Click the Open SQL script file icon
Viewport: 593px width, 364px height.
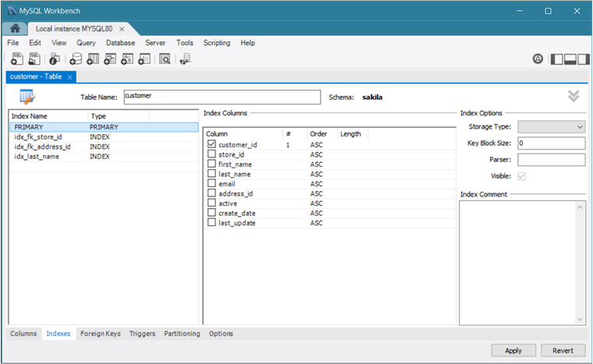point(35,58)
